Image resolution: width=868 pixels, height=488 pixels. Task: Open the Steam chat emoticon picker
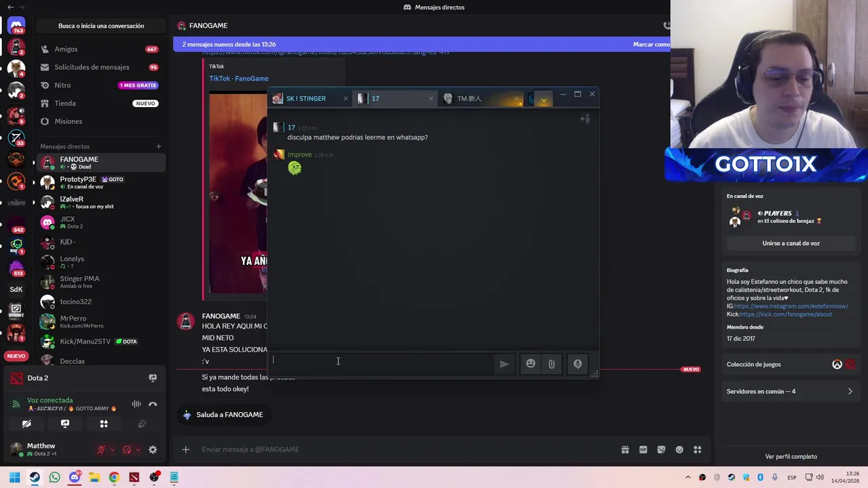click(x=530, y=364)
